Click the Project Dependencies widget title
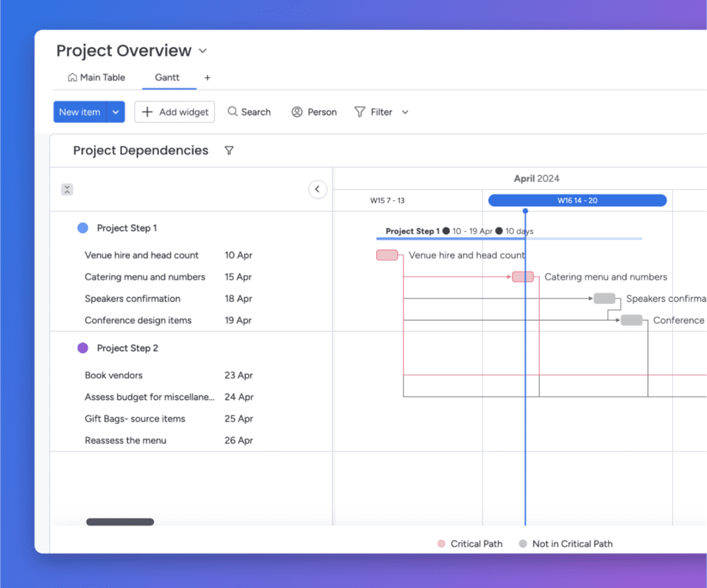The width and height of the screenshot is (707, 588). 141,150
